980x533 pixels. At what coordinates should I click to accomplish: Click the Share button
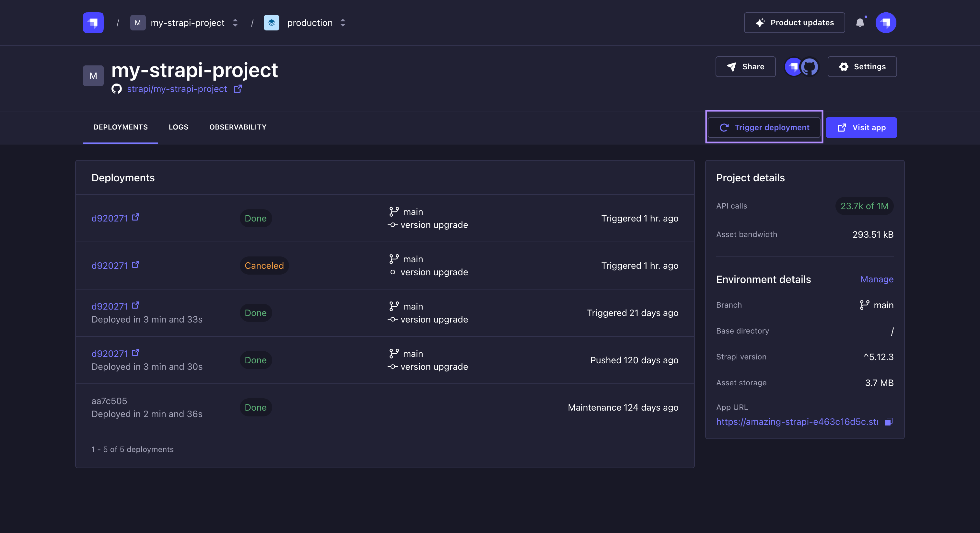(x=745, y=67)
